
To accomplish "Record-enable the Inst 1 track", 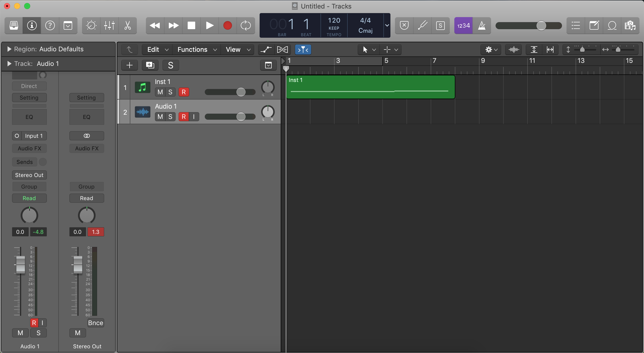I will click(x=184, y=92).
